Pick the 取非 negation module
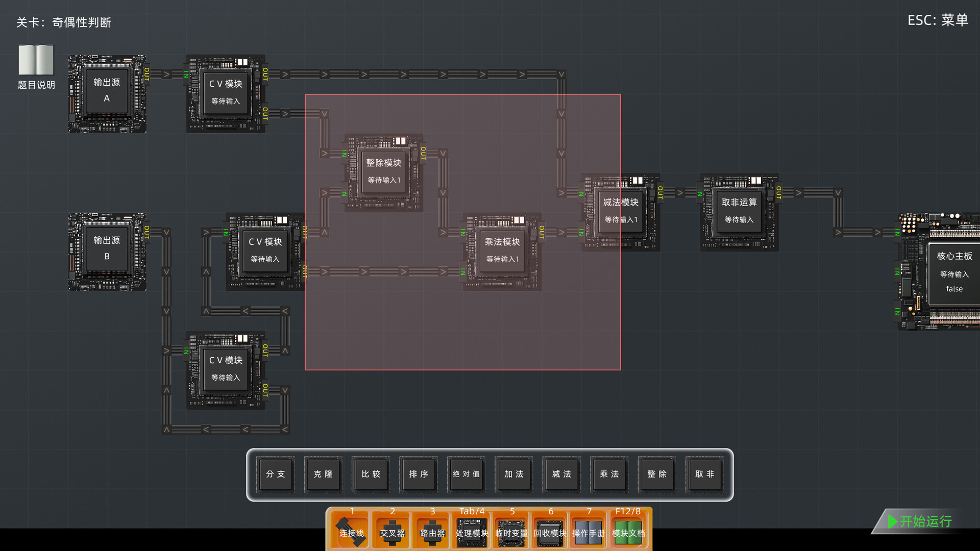 tap(704, 474)
